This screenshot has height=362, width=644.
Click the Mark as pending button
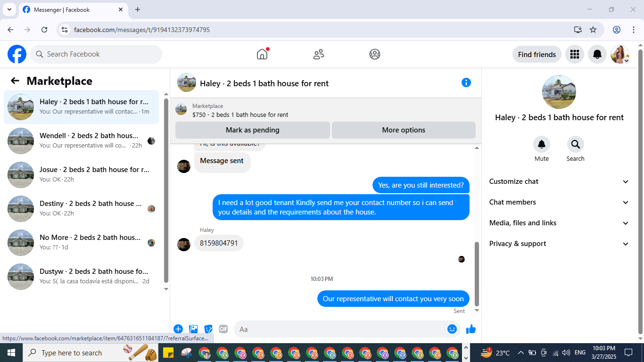coord(253,130)
